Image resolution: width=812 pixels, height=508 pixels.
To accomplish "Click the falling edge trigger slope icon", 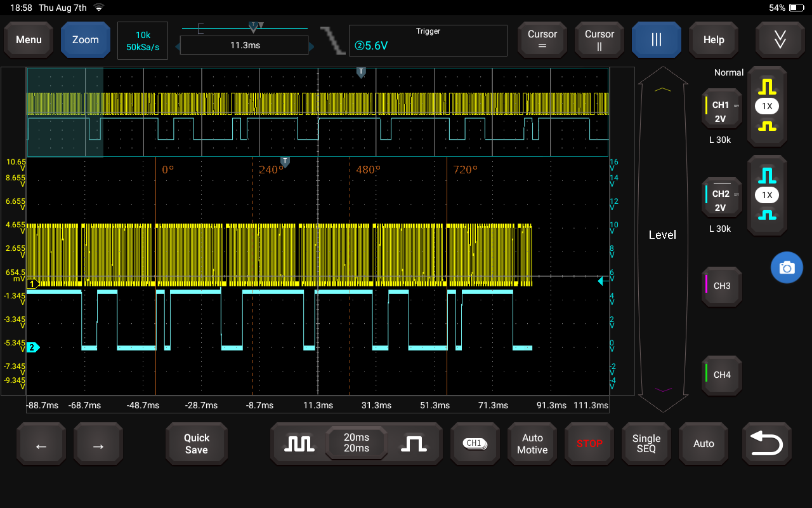I will tap(332, 40).
